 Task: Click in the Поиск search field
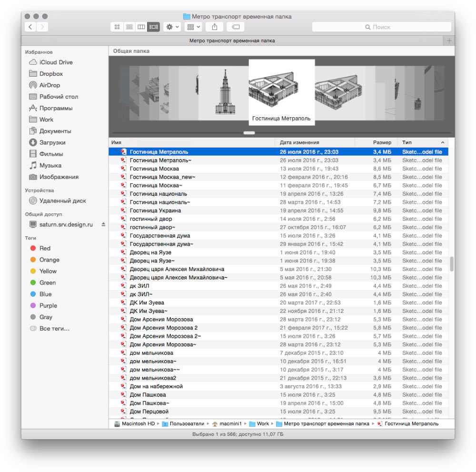click(381, 27)
